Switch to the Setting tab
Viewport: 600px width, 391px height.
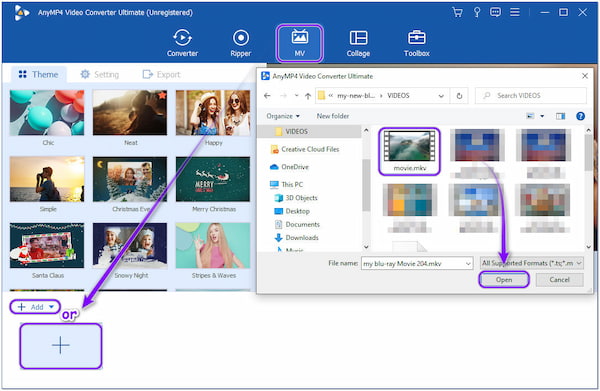point(100,74)
